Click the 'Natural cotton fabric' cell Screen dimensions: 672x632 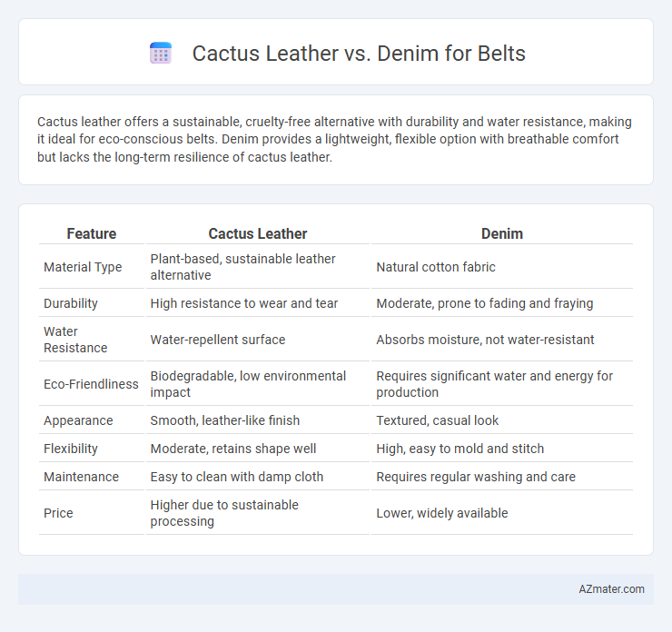pos(502,267)
